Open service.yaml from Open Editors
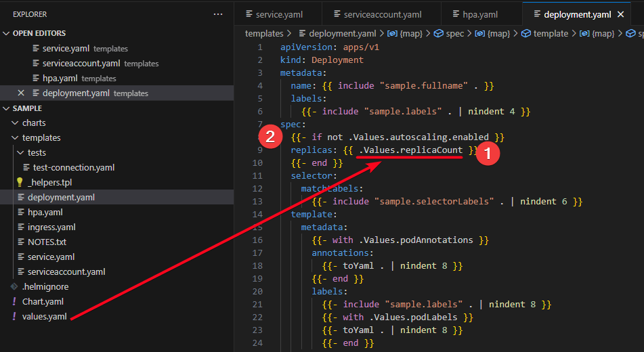Viewport: 644px width, 352px height. [66, 49]
